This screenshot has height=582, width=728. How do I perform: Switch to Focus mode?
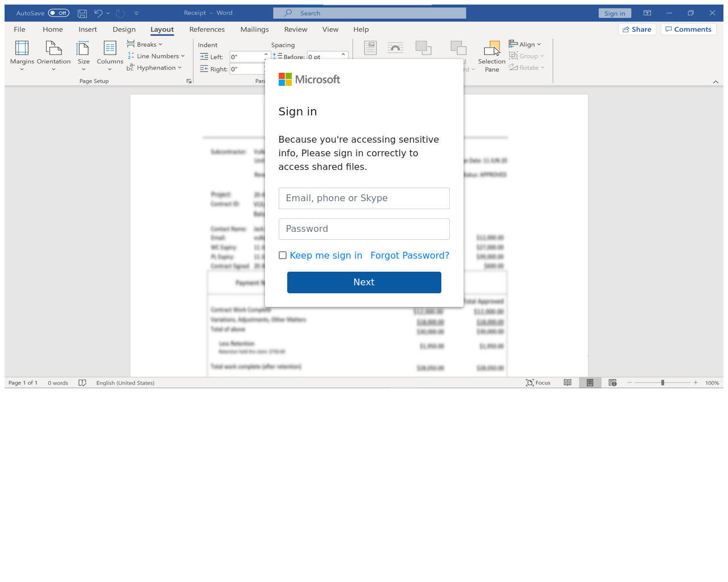(538, 383)
